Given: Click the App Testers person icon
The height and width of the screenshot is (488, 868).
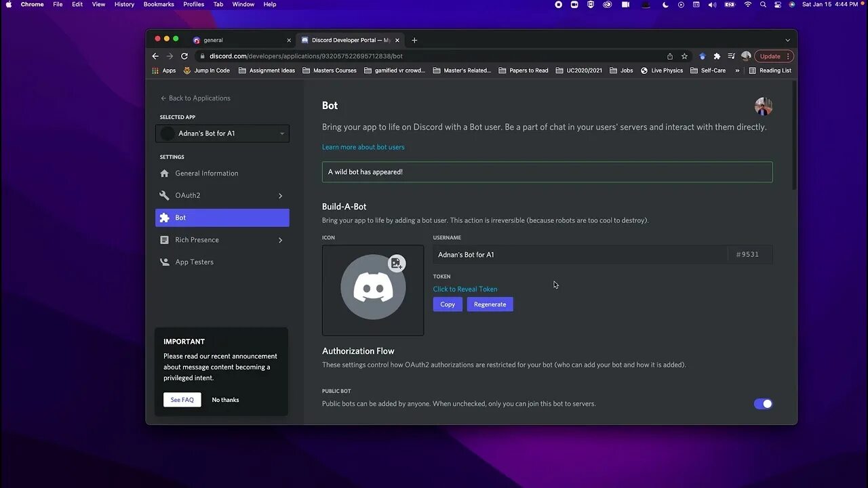Looking at the screenshot, I should click(164, 262).
